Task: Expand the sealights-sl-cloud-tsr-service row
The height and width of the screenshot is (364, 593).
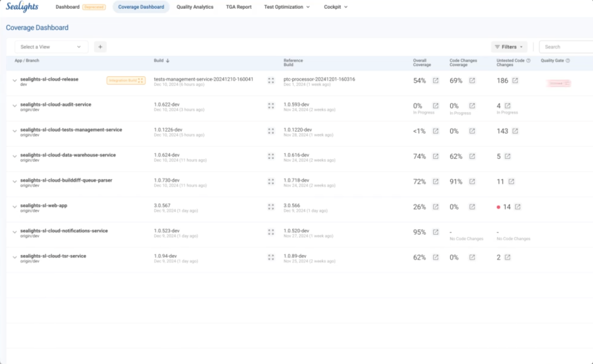Action: coord(14,257)
